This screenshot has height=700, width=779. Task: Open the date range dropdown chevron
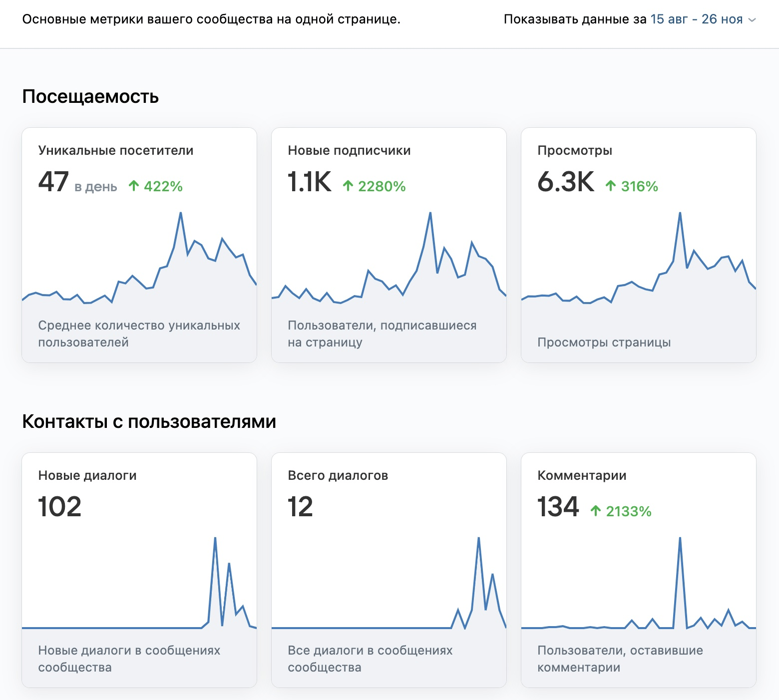(753, 20)
